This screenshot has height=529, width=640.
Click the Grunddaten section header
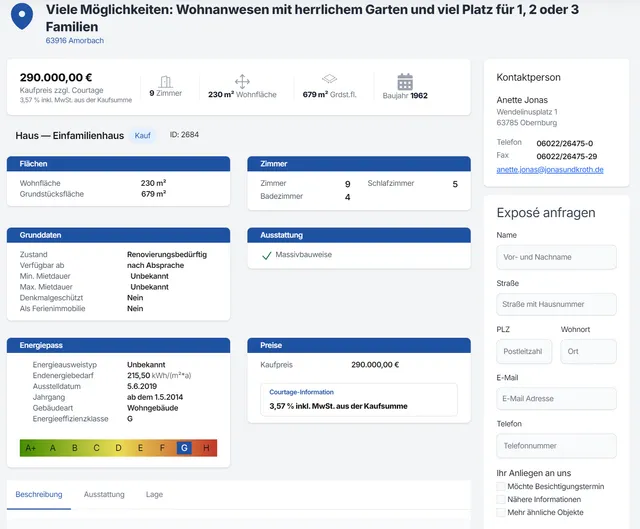[118, 235]
